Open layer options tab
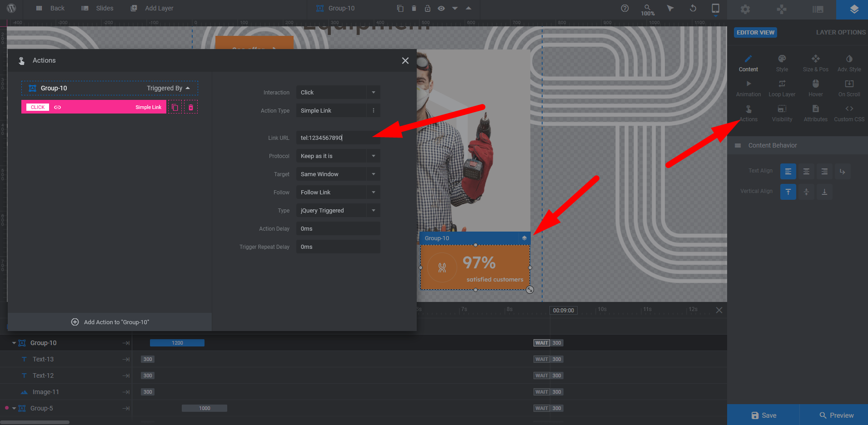The width and height of the screenshot is (868, 425). 854,9
